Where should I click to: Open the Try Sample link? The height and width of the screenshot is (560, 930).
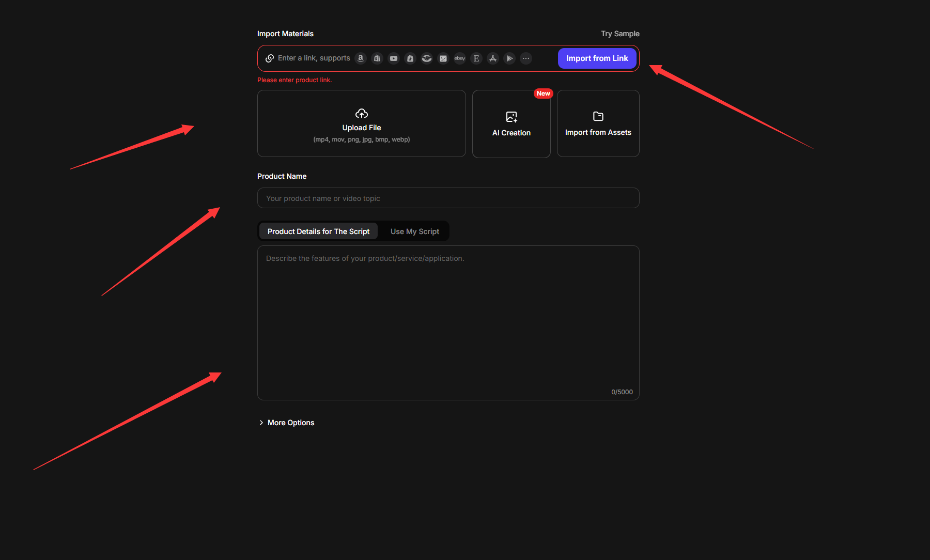click(620, 34)
